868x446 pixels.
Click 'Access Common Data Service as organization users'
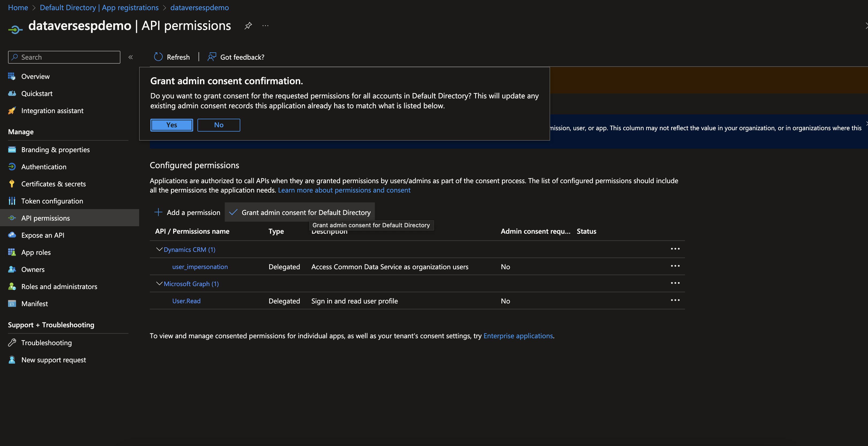tap(390, 267)
